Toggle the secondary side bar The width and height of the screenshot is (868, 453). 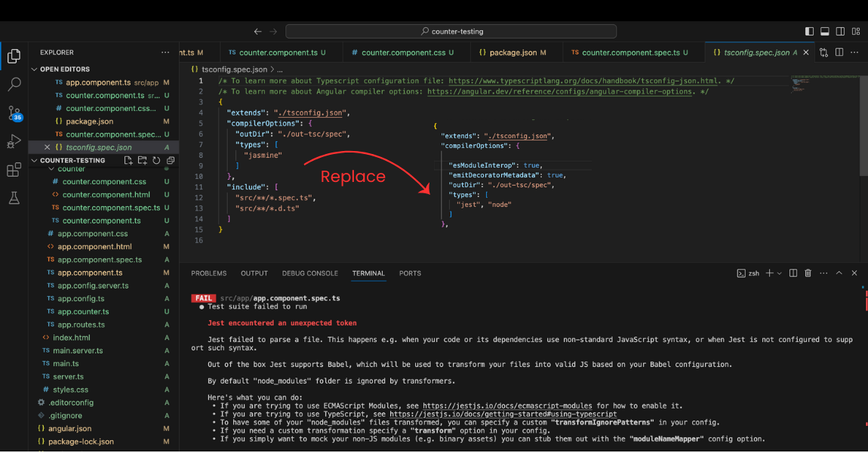840,31
